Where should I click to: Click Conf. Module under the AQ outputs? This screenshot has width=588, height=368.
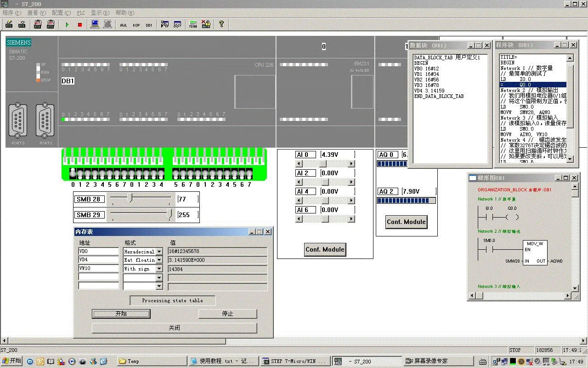tap(407, 222)
